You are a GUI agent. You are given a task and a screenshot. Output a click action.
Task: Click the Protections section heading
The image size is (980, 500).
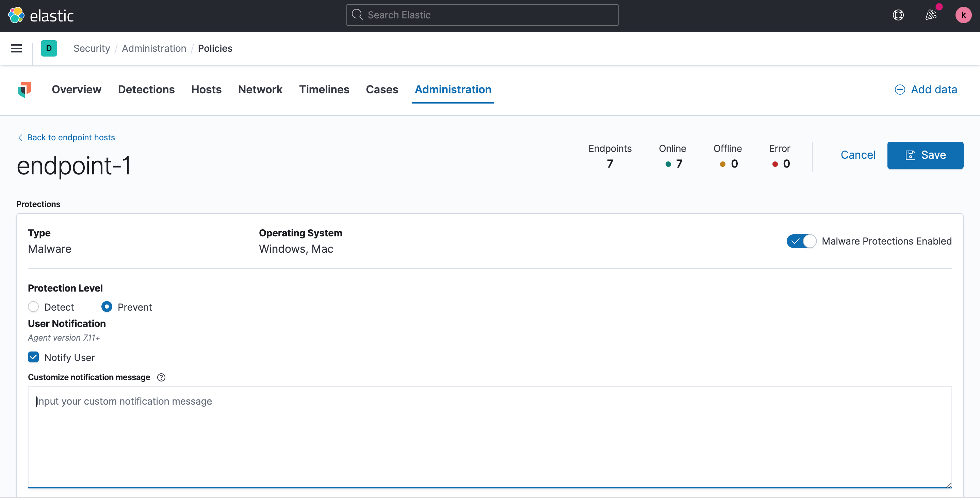[x=38, y=204]
